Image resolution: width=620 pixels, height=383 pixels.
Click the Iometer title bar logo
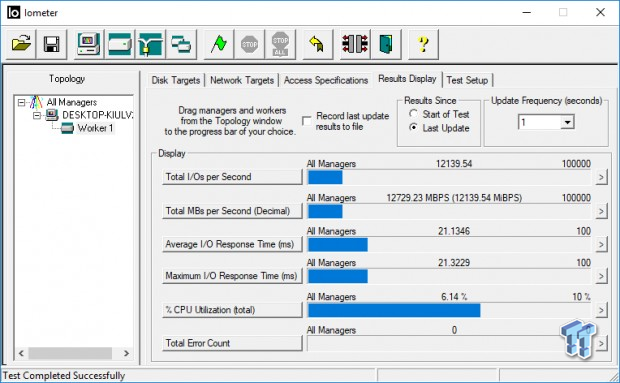click(13, 13)
